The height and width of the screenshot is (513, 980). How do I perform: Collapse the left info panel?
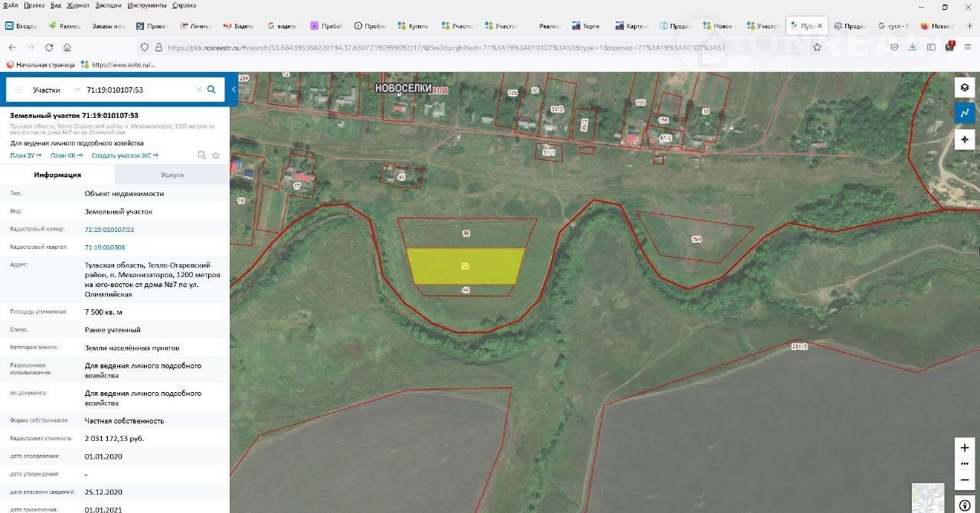tap(234, 90)
